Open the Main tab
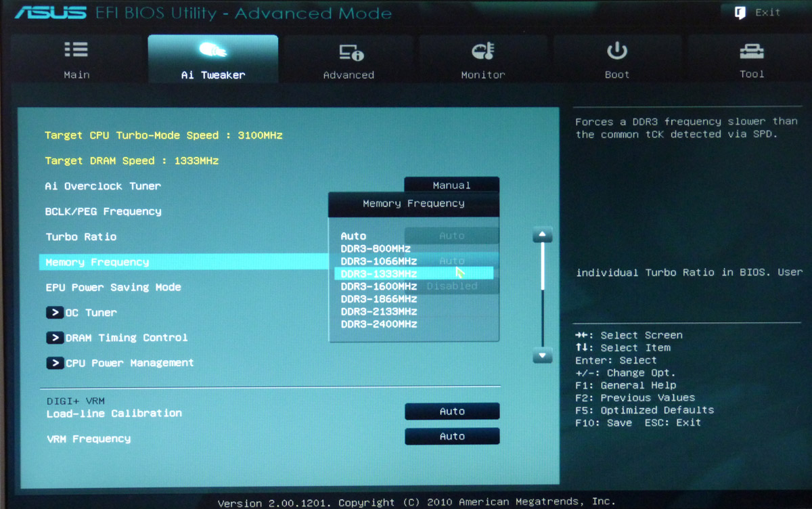Screen dimensions: 812x509 (76, 59)
